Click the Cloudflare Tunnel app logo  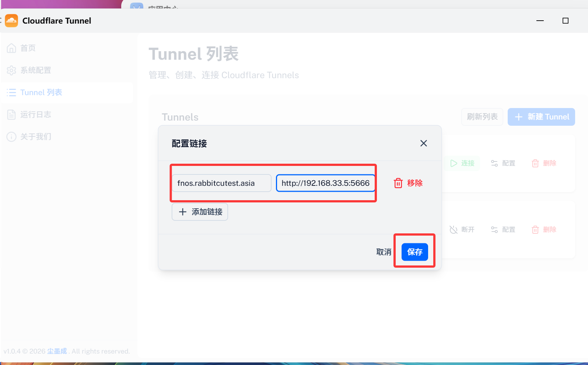[x=11, y=21]
